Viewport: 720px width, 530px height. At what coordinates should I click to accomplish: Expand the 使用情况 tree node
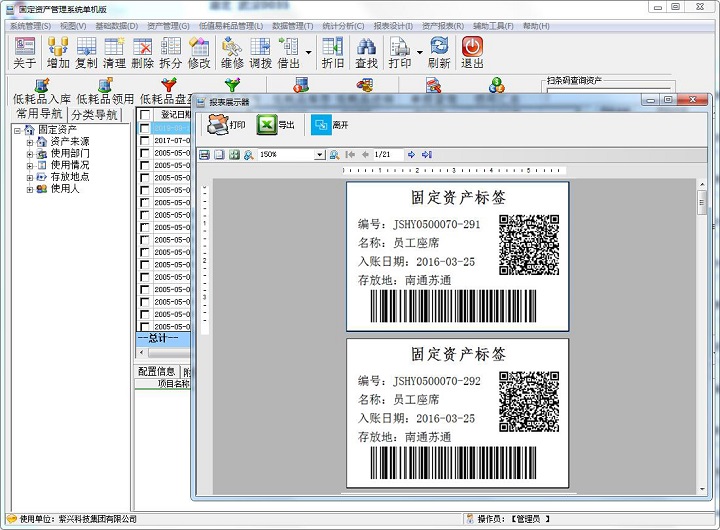(x=30, y=166)
